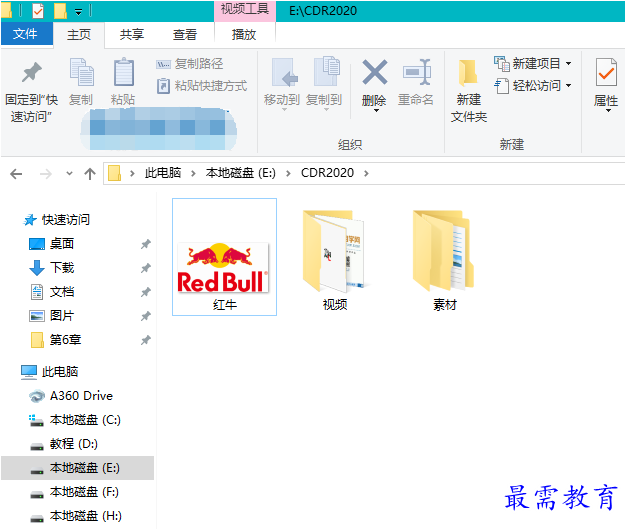Image resolution: width=626 pixels, height=529 pixels.
Task: Go forward with the right arrow
Action: click(46, 174)
